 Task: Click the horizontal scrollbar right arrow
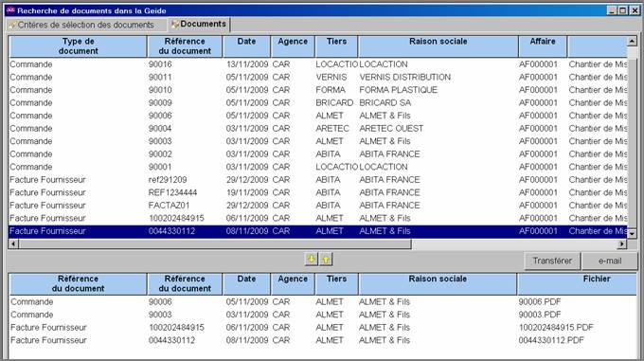click(x=622, y=244)
